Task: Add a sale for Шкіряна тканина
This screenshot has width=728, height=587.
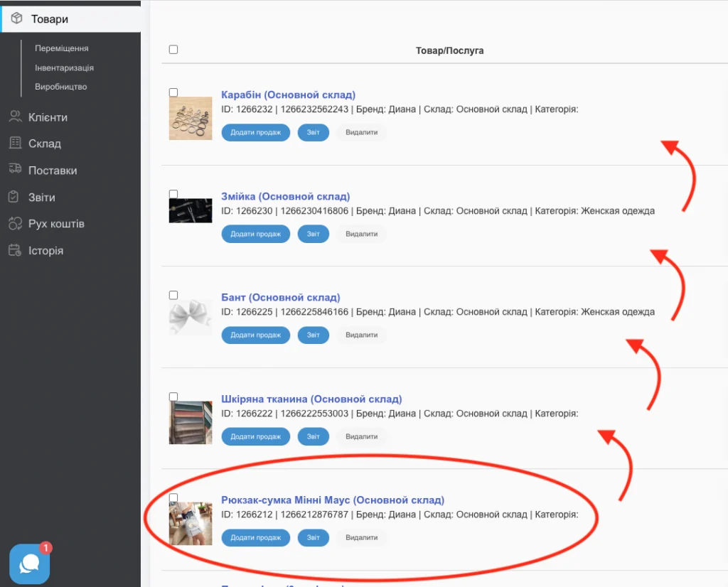Action: pyautogui.click(x=256, y=436)
